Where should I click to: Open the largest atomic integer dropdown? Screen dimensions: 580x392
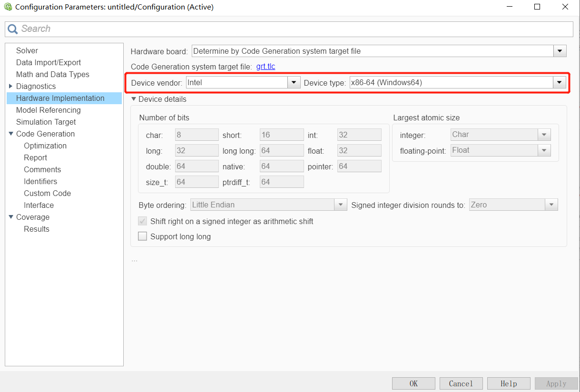[544, 135]
